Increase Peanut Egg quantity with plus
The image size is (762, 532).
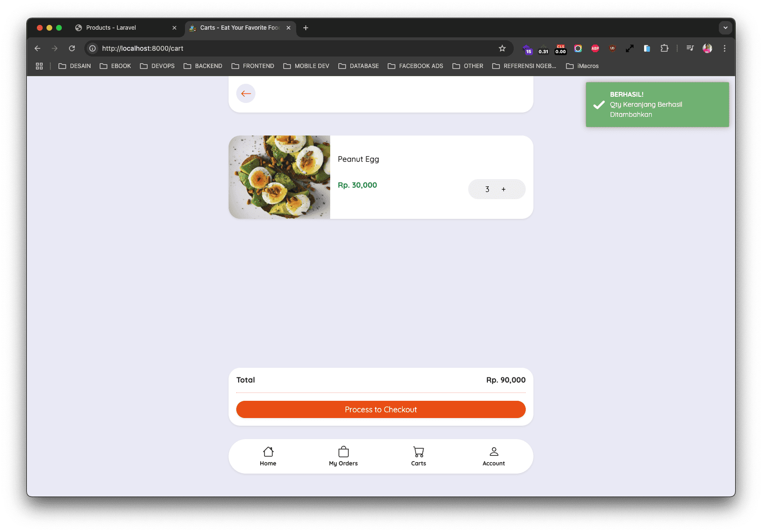[504, 189]
